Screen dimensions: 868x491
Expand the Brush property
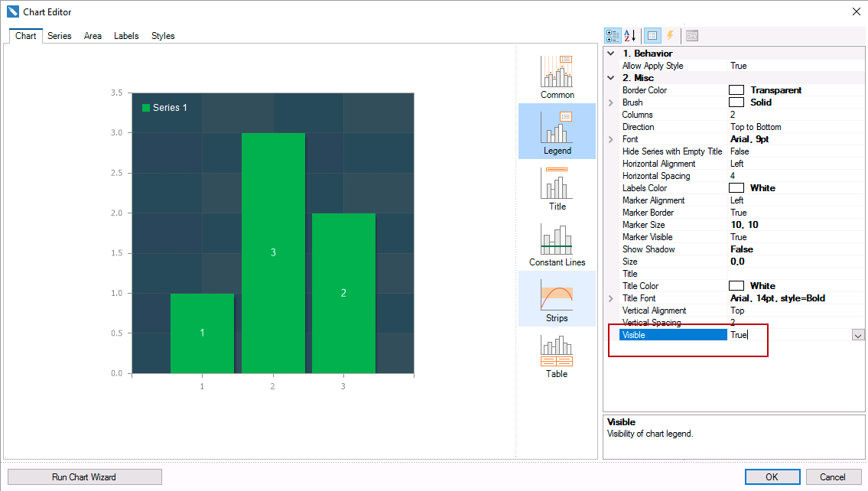coord(610,102)
